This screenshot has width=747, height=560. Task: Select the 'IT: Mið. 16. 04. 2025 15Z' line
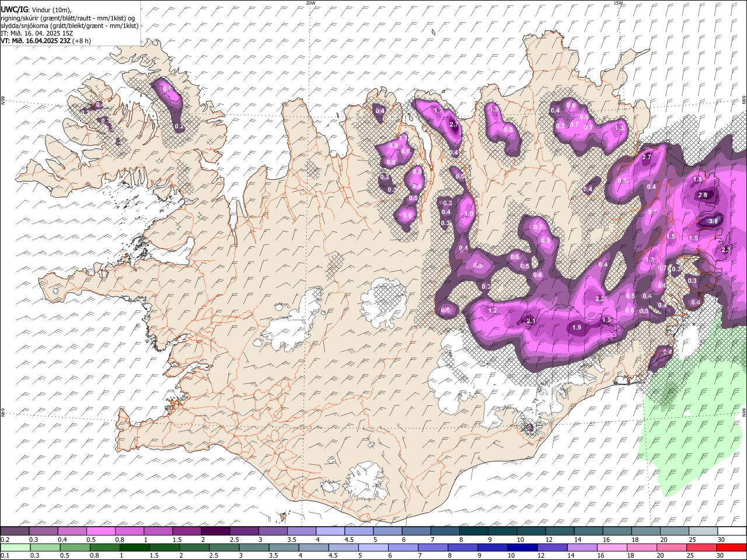pos(37,33)
